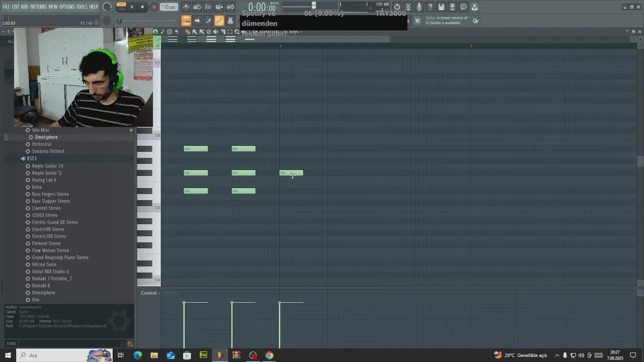This screenshot has width=644, height=362.
Task: Select the piano roll draw pencil tool
Action: pos(187,31)
